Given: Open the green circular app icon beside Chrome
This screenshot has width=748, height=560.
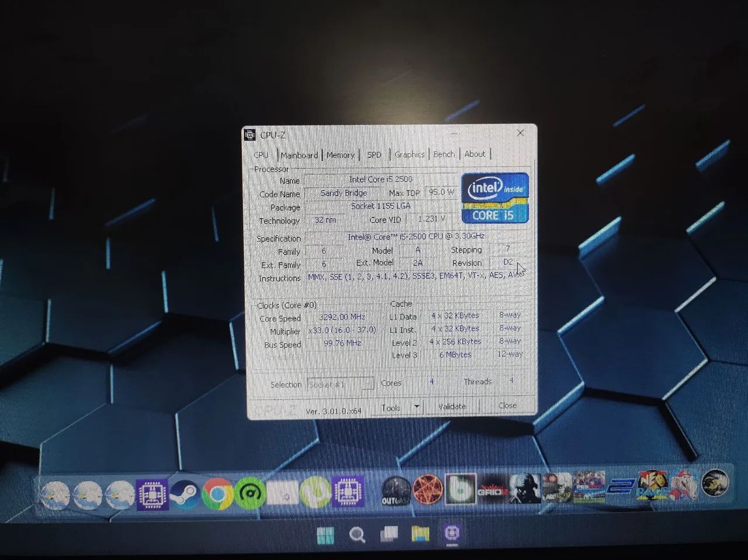Looking at the screenshot, I should [x=250, y=493].
